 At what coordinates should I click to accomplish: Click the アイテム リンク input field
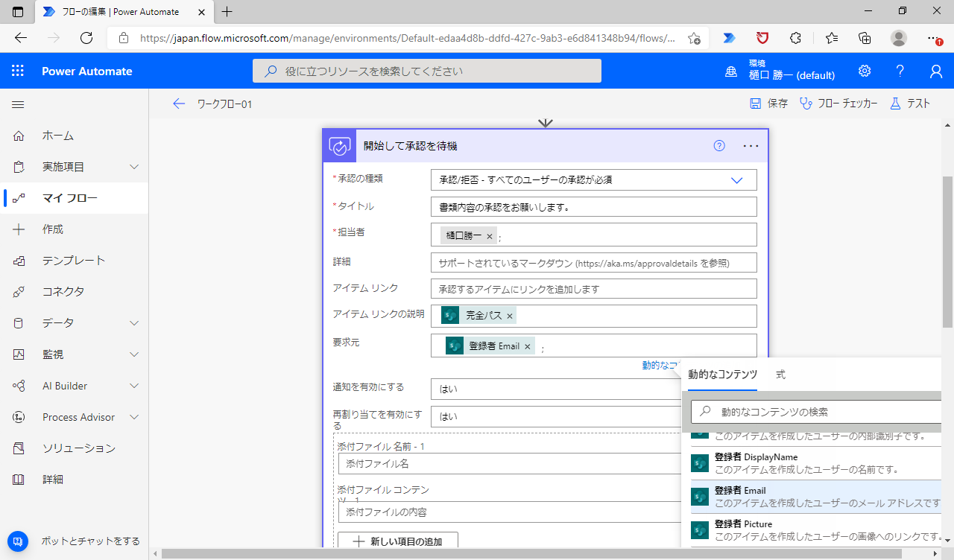pyautogui.click(x=593, y=289)
